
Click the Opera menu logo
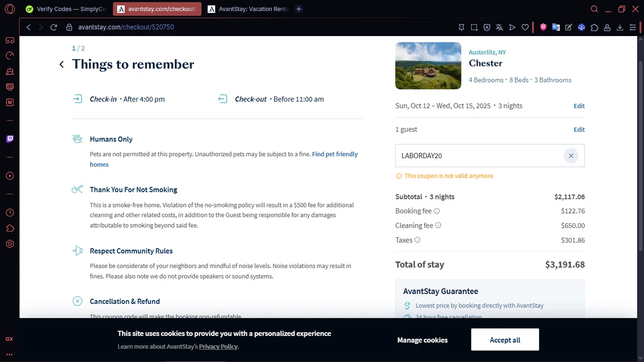tap(9, 9)
